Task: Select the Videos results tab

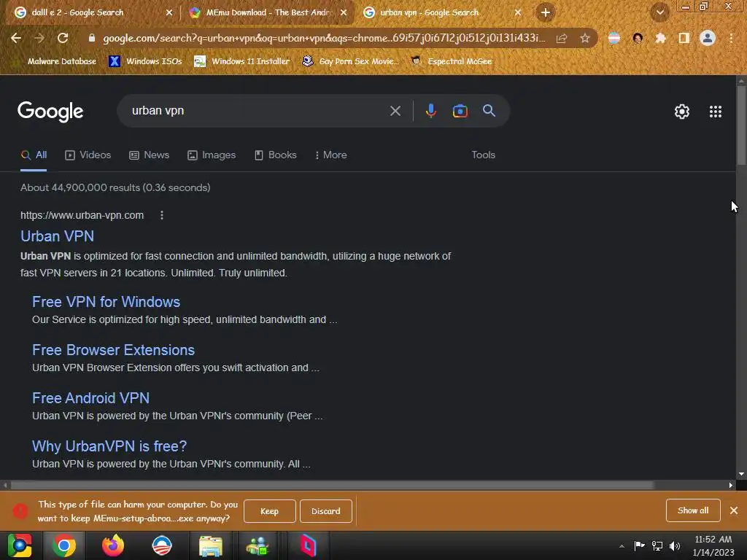Action: point(88,155)
